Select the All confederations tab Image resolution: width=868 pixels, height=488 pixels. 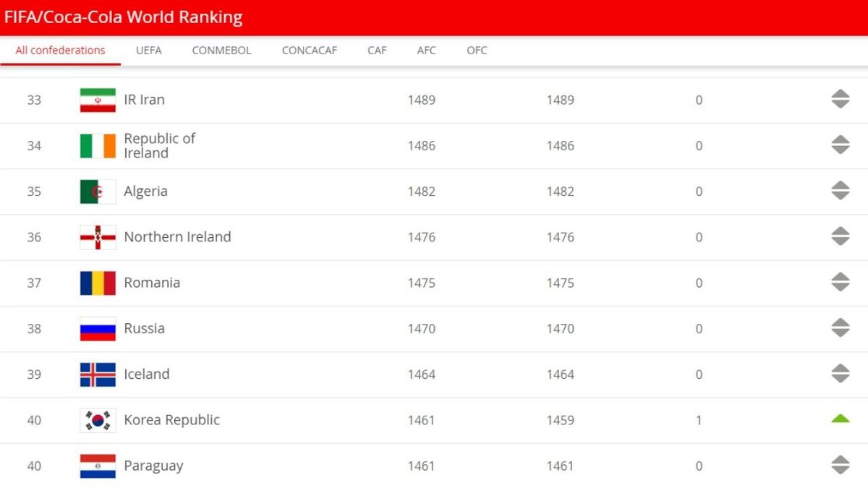[x=60, y=51]
